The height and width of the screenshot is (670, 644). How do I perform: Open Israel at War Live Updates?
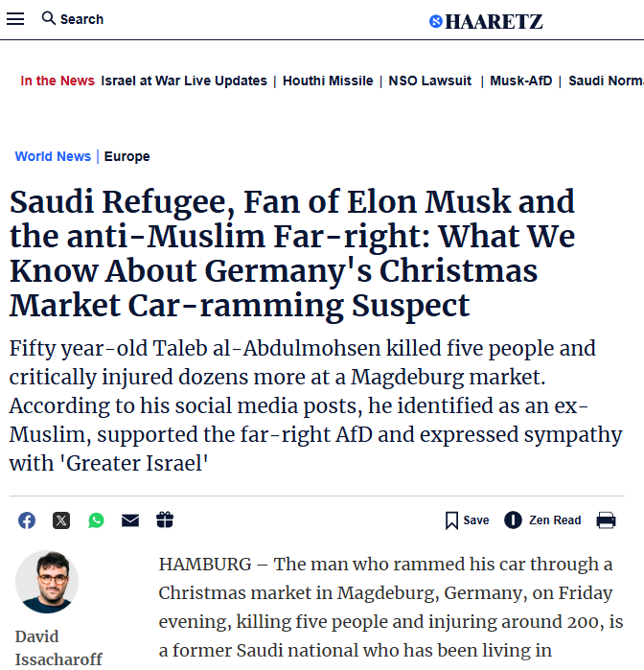[x=184, y=81]
